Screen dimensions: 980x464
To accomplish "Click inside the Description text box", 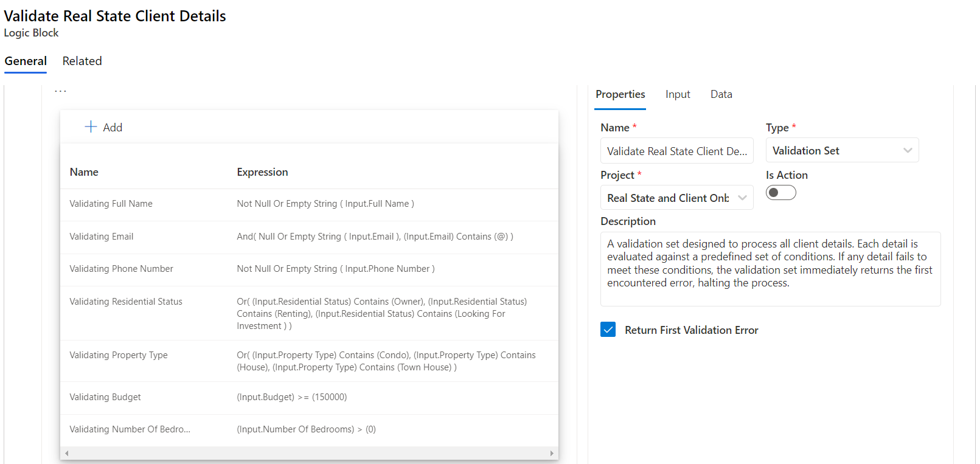I will 770,269.
